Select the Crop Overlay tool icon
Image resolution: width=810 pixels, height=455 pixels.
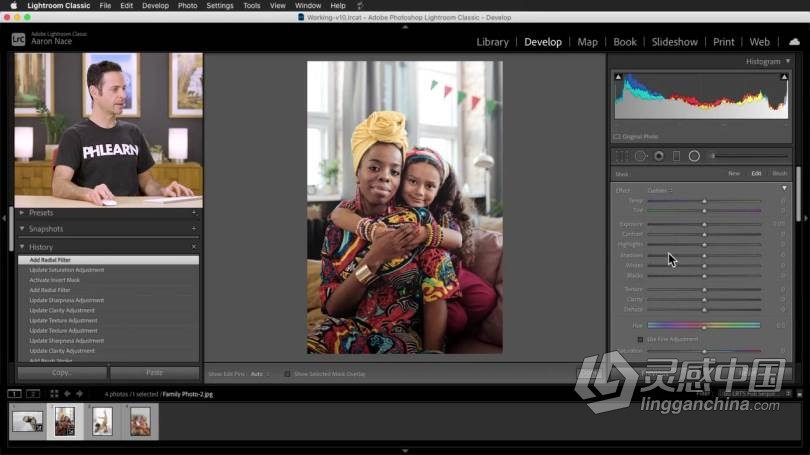(621, 156)
